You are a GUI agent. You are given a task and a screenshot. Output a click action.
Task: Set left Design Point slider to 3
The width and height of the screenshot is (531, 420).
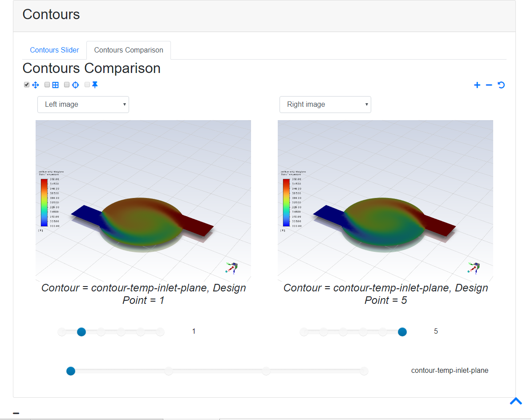121,331
